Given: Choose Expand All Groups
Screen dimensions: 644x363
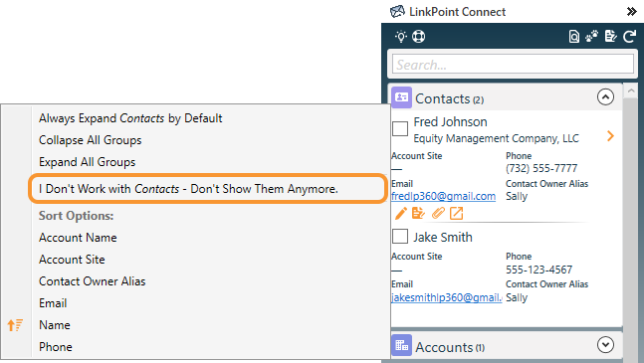Looking at the screenshot, I should 87,162.
